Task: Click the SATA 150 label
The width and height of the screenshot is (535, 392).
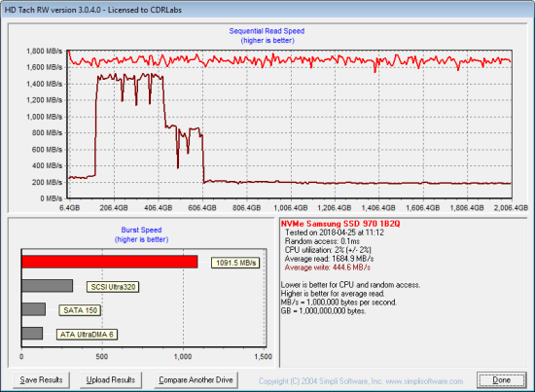Action: pos(80,310)
